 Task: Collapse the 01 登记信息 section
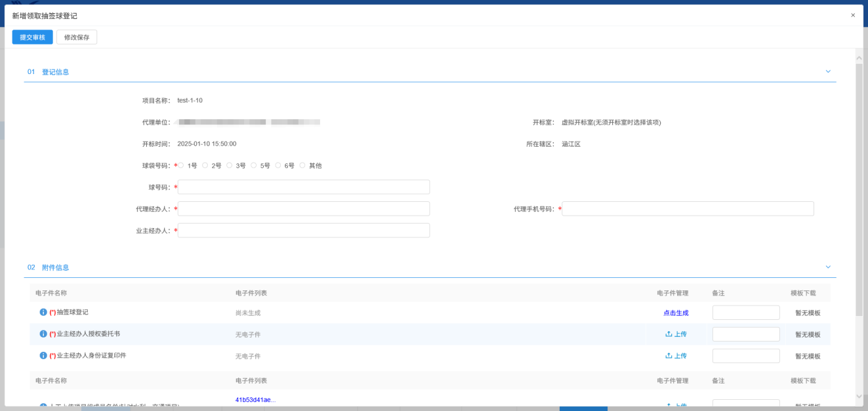[x=827, y=71]
